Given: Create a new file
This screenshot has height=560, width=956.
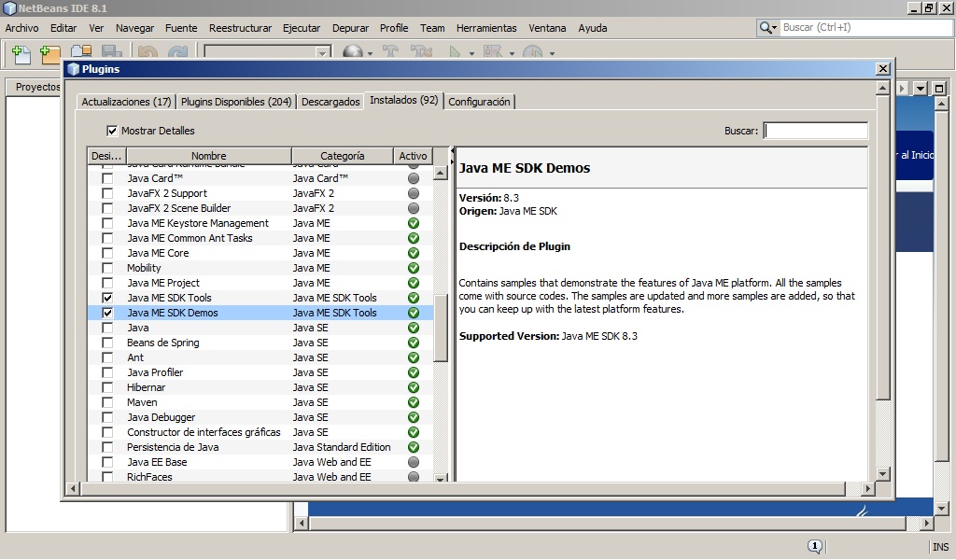Looking at the screenshot, I should pyautogui.click(x=21, y=54).
